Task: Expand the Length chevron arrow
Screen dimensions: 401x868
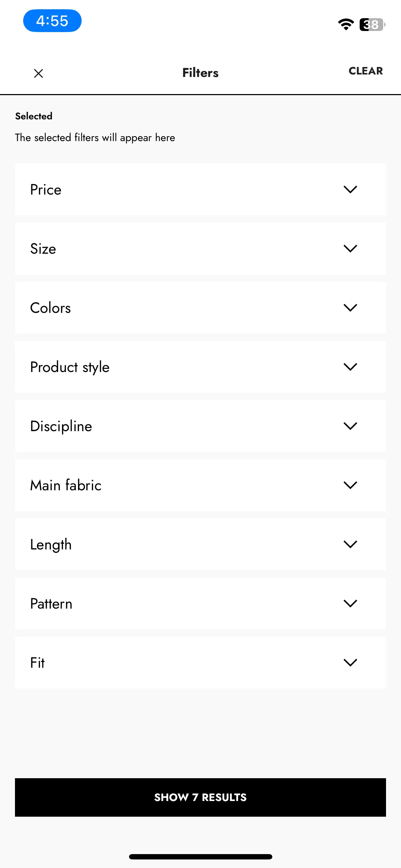Action: coord(350,544)
